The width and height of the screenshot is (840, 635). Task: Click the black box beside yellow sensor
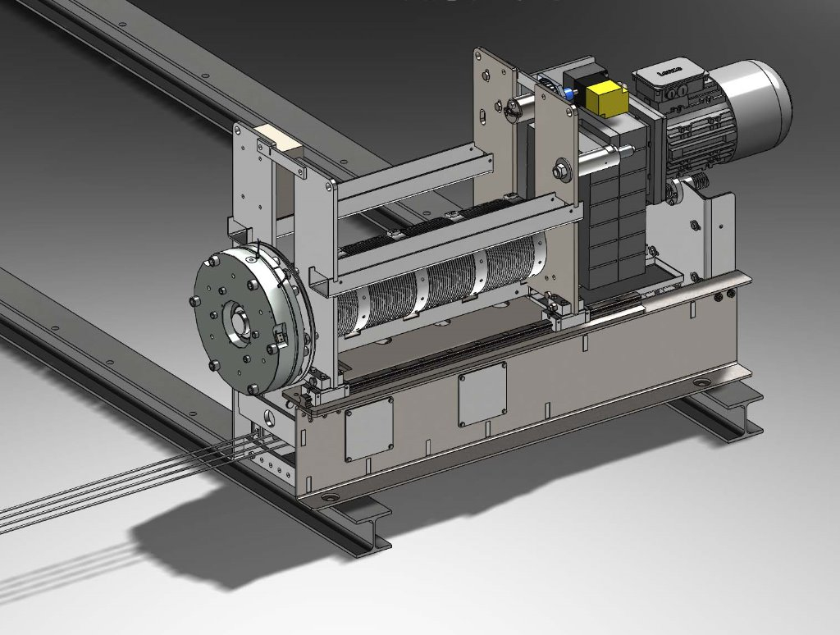click(x=578, y=82)
